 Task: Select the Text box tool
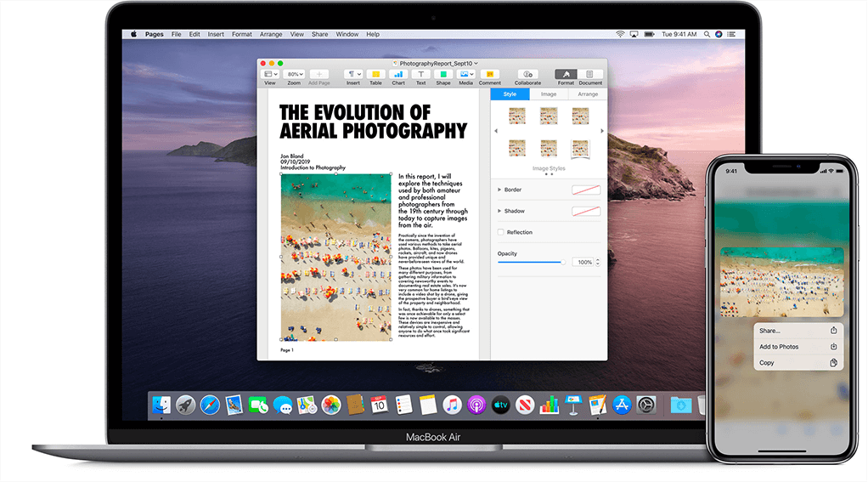point(420,76)
